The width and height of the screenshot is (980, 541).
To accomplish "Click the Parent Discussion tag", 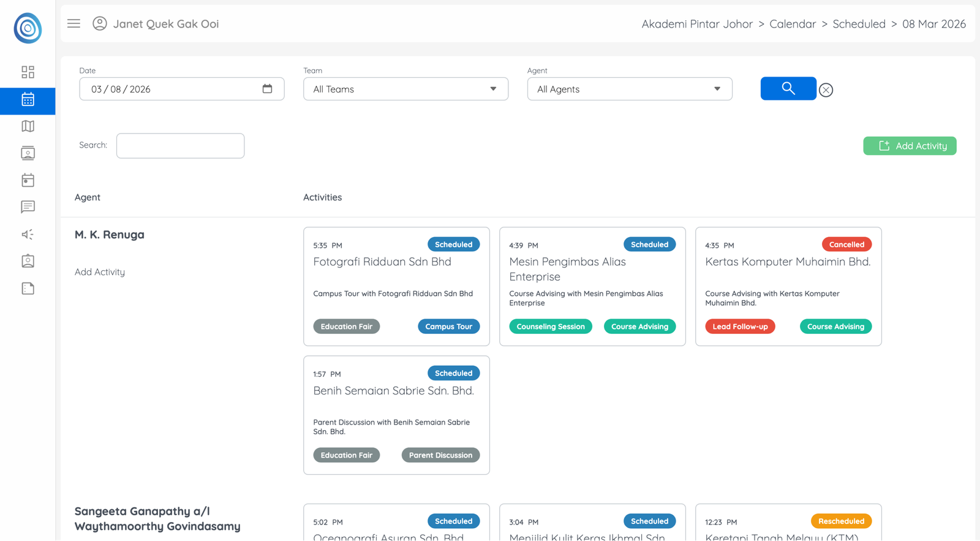I will (x=440, y=455).
